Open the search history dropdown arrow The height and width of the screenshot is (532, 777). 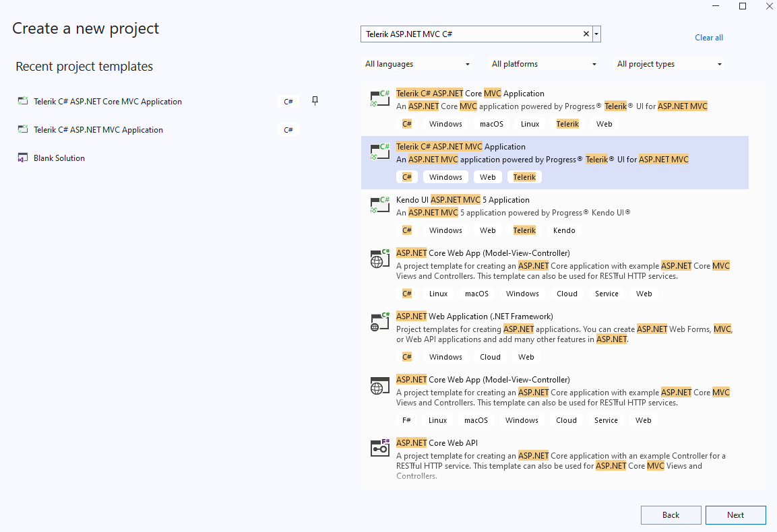[x=596, y=34]
